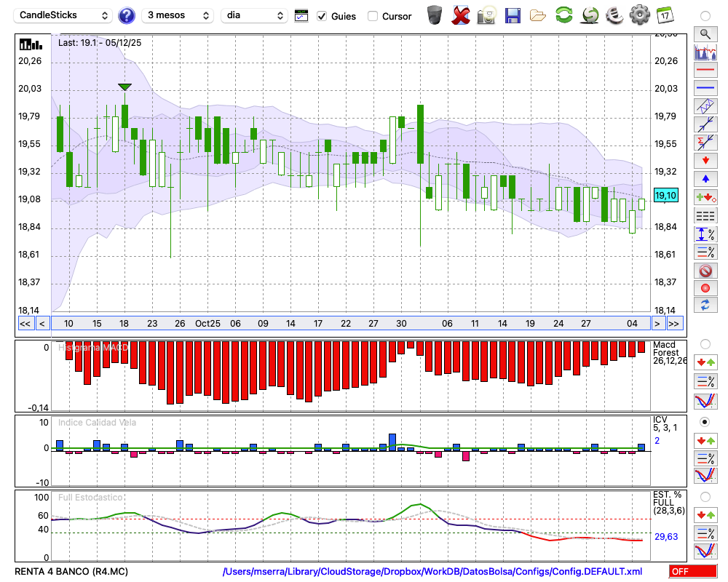
Task: Save with the blue floppy disk icon
Action: [x=513, y=15]
